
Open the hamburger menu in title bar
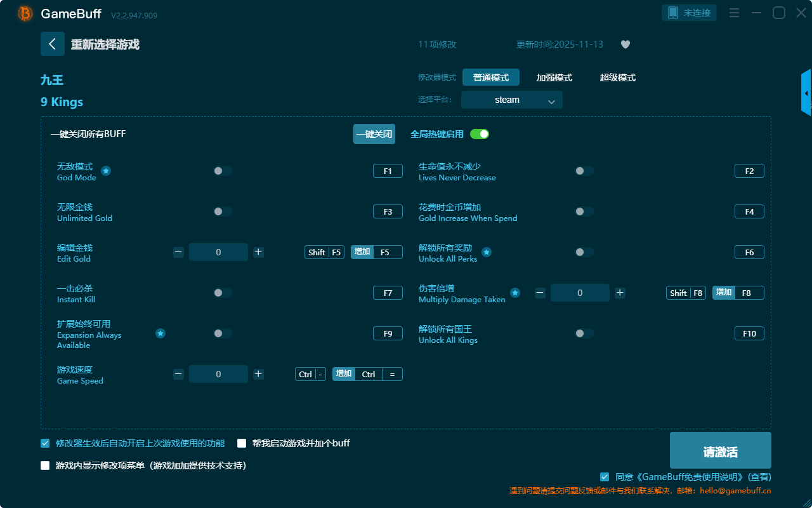pyautogui.click(x=734, y=13)
